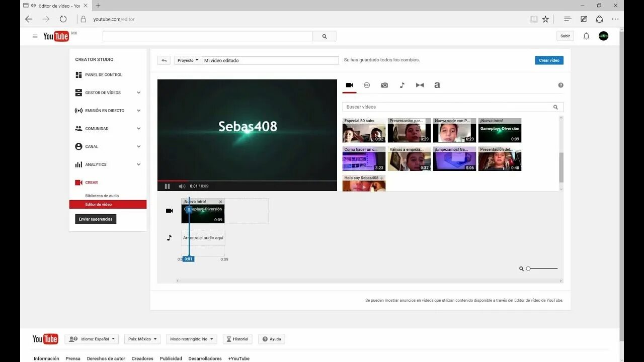Select the Especial 50 subs video thumbnail
The height and width of the screenshot is (362, 644).
click(x=364, y=131)
